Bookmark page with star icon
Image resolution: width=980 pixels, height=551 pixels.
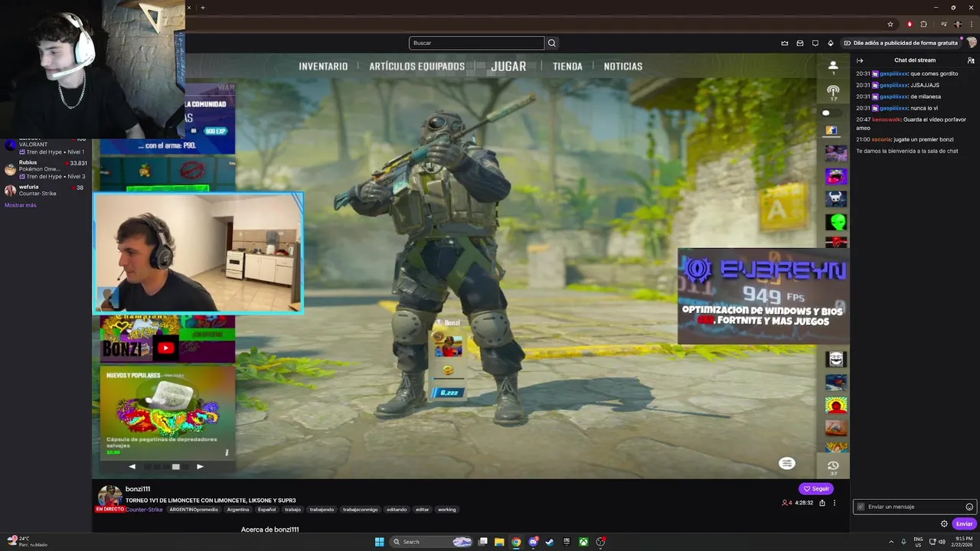point(890,24)
